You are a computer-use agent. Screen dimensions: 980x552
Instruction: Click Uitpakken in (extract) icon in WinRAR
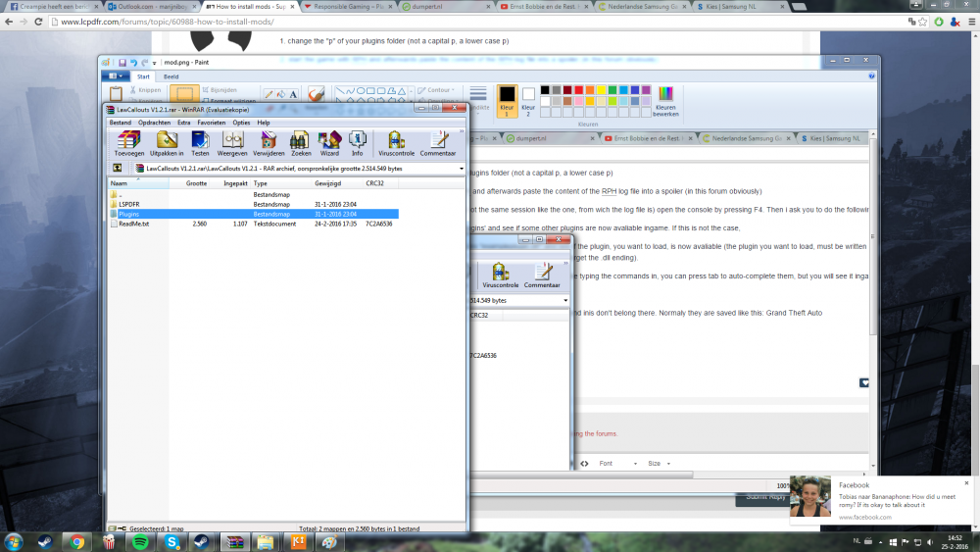(x=167, y=143)
